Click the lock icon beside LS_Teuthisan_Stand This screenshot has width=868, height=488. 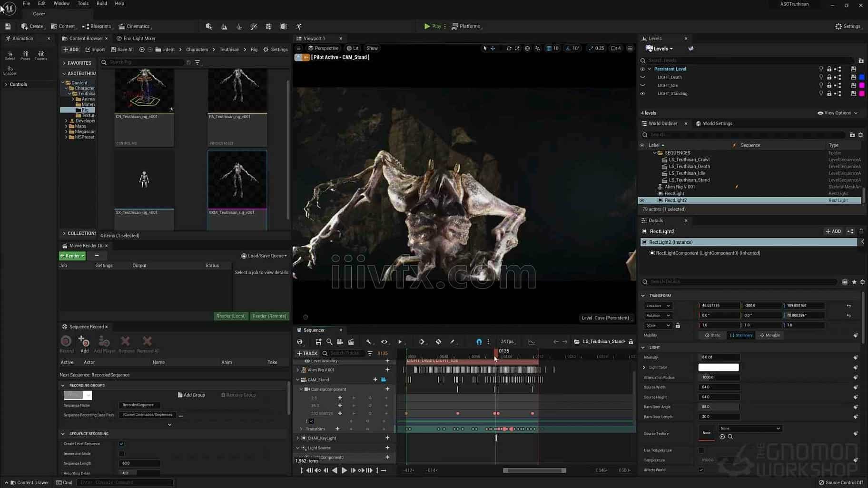pyautogui.click(x=631, y=342)
